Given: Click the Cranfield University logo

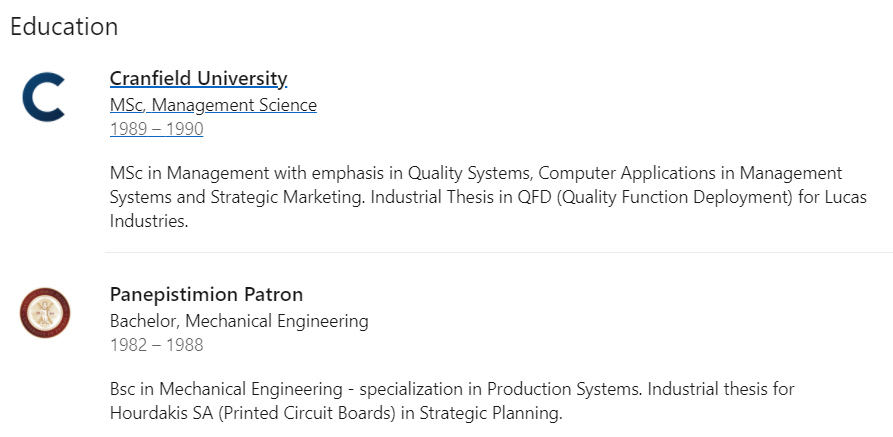Looking at the screenshot, I should [44, 97].
